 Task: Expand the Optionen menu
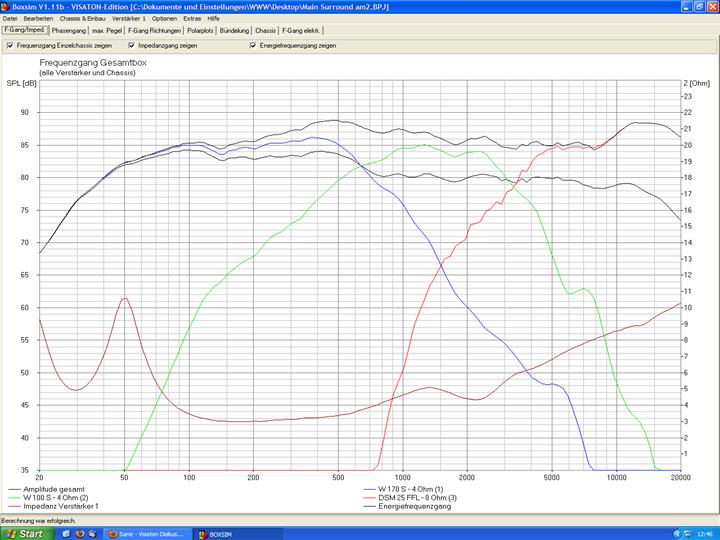pyautogui.click(x=164, y=18)
